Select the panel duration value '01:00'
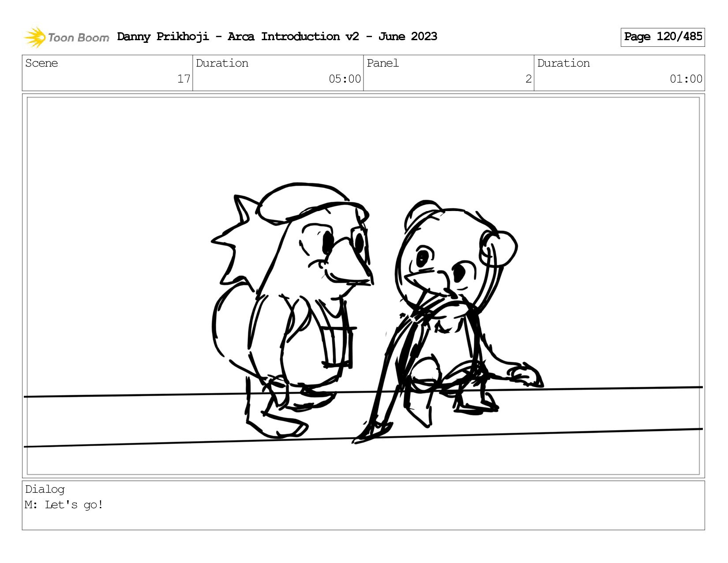Image resolution: width=728 pixels, height=563 pixels. (x=686, y=79)
